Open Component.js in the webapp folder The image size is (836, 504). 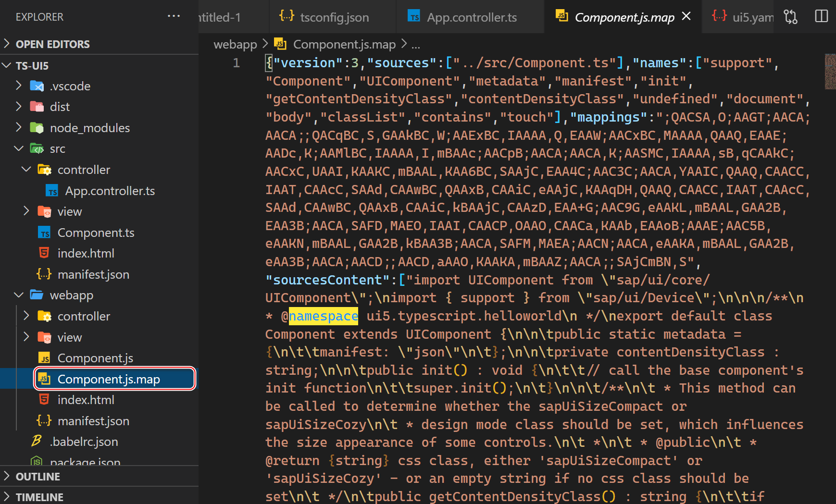(99, 358)
